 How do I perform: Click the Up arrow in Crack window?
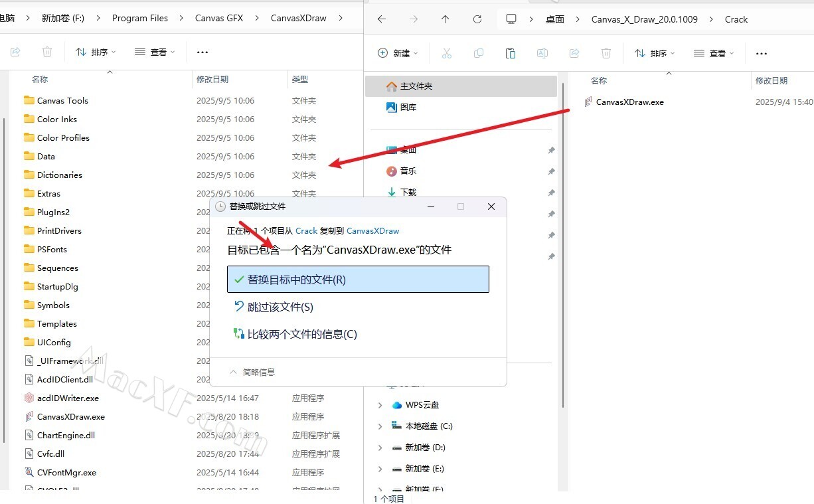tap(445, 19)
